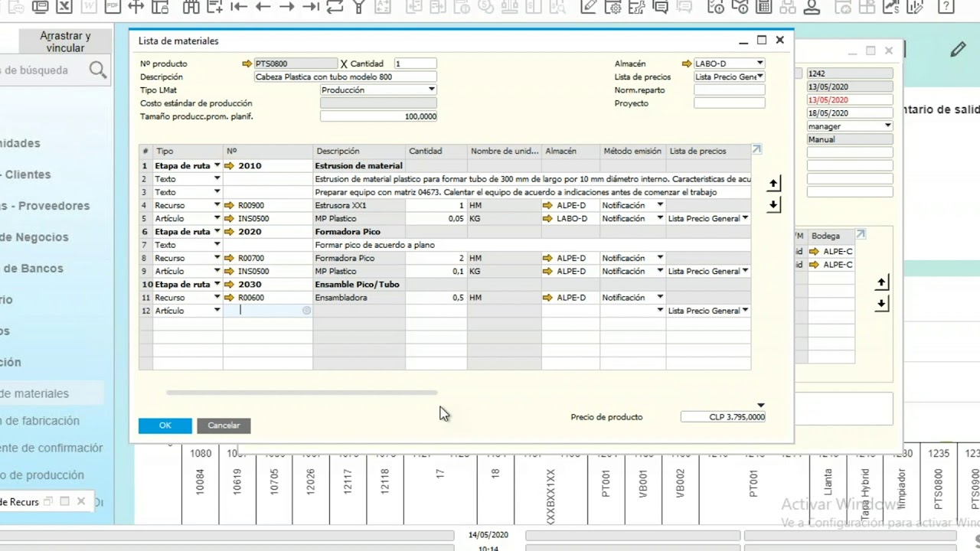Click the Cancelar button
Viewport: 980px width, 551px height.
tap(224, 425)
